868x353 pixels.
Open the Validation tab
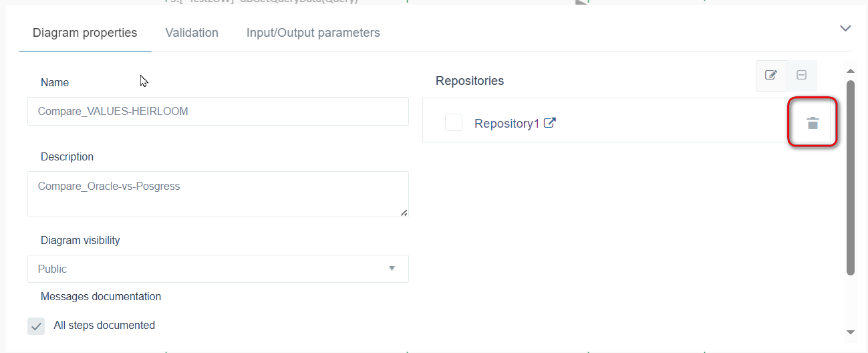192,33
